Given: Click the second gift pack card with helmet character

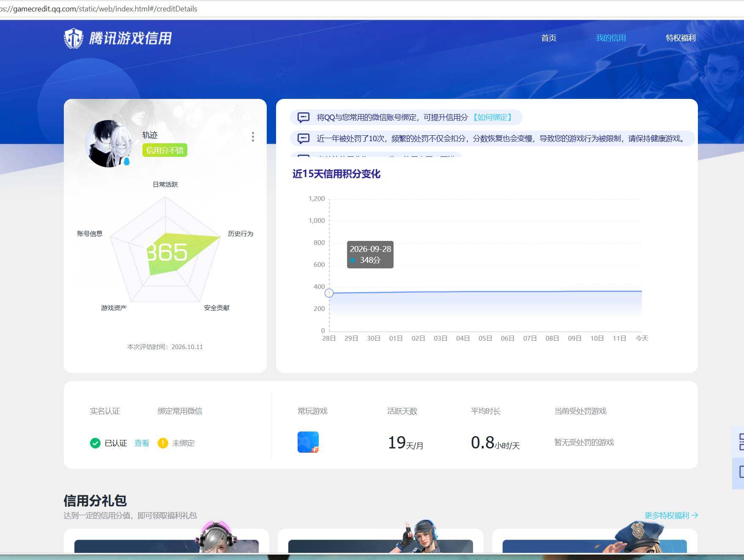Looking at the screenshot, I should 380,541.
